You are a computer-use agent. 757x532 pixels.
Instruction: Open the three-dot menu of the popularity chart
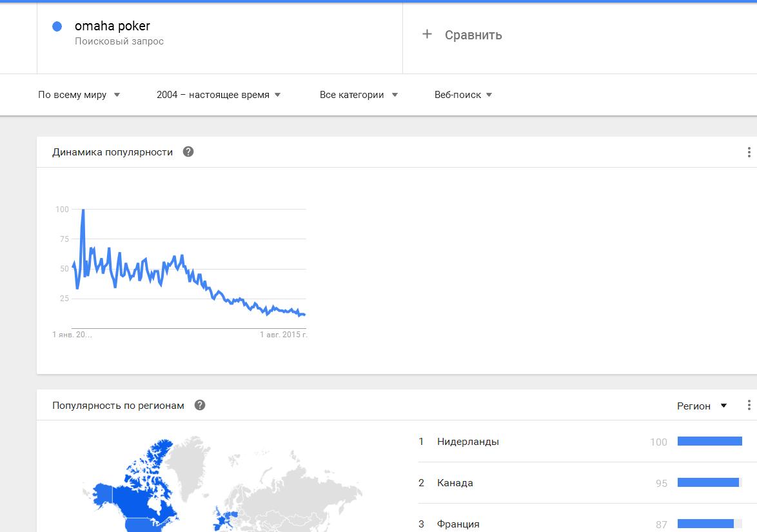click(x=749, y=152)
